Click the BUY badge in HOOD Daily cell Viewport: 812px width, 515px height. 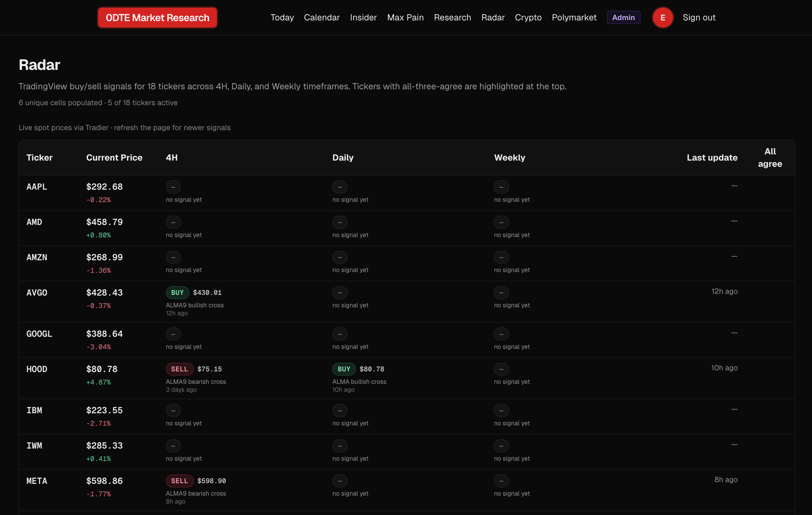tap(344, 369)
